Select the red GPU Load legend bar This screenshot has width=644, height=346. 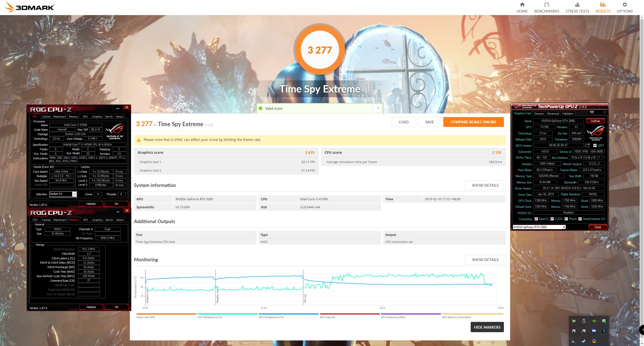350,314
